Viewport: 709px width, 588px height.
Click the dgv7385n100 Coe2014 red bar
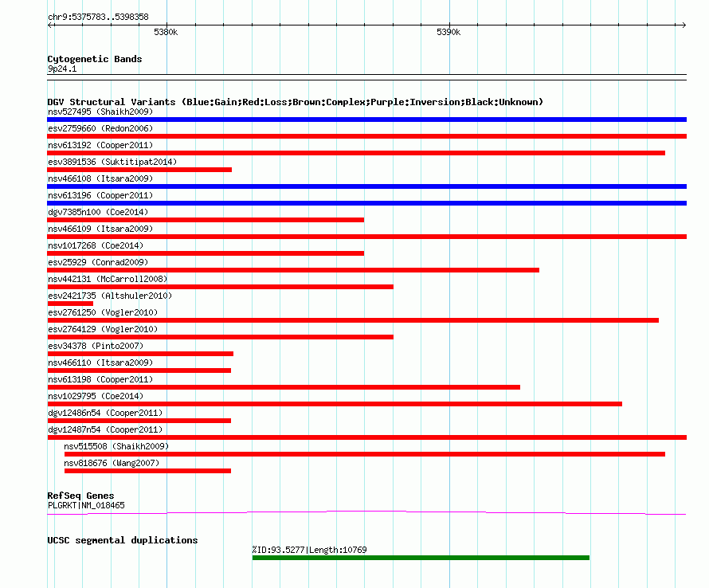point(206,220)
